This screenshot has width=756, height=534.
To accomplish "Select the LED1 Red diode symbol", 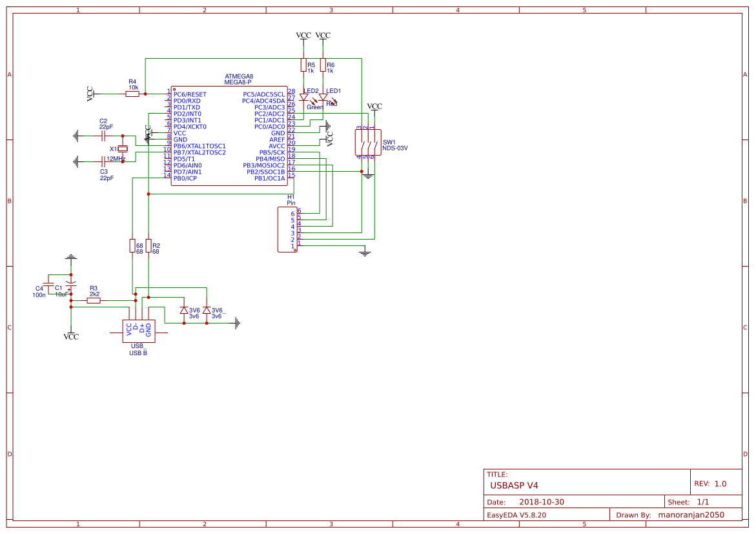I will (x=323, y=98).
